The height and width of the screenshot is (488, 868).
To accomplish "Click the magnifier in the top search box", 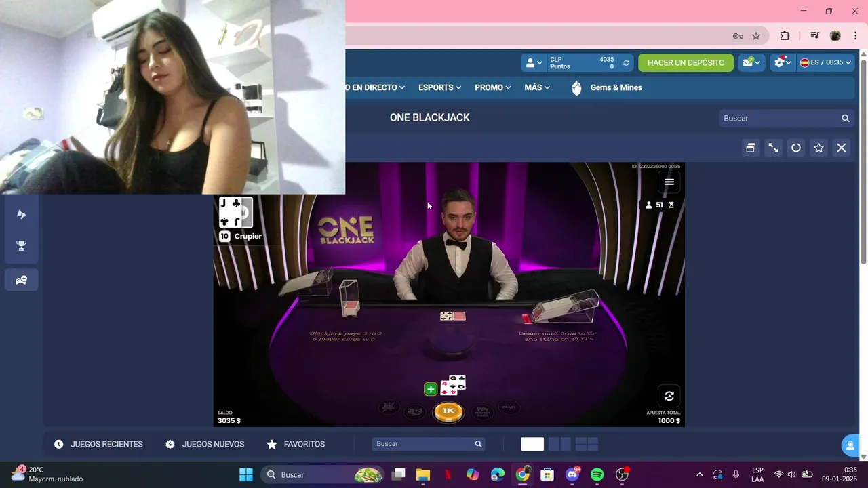I will coord(846,118).
